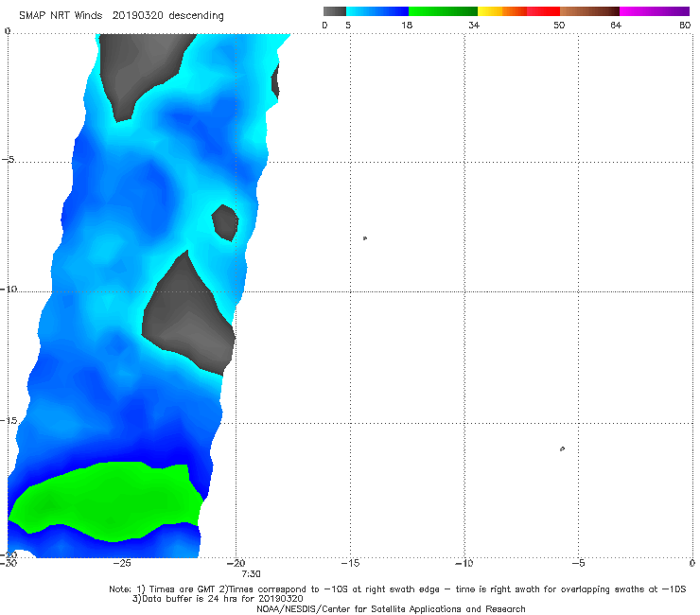Click the longitude axis label "-15"
This screenshot has height=615, width=700.
pyautogui.click(x=350, y=563)
